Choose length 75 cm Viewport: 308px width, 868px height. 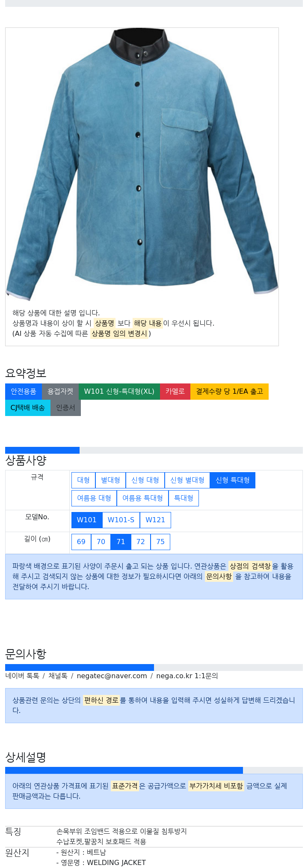pyautogui.click(x=160, y=542)
